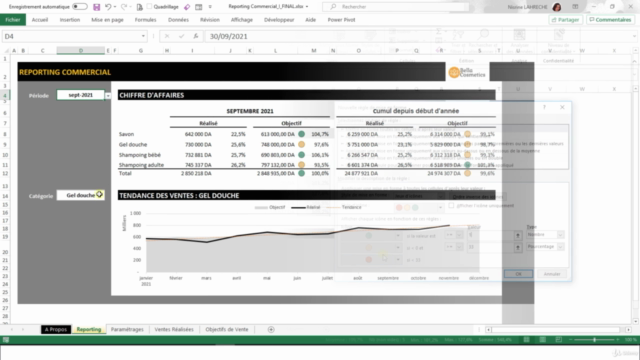Open the Période dropdown arrow

pos(108,96)
